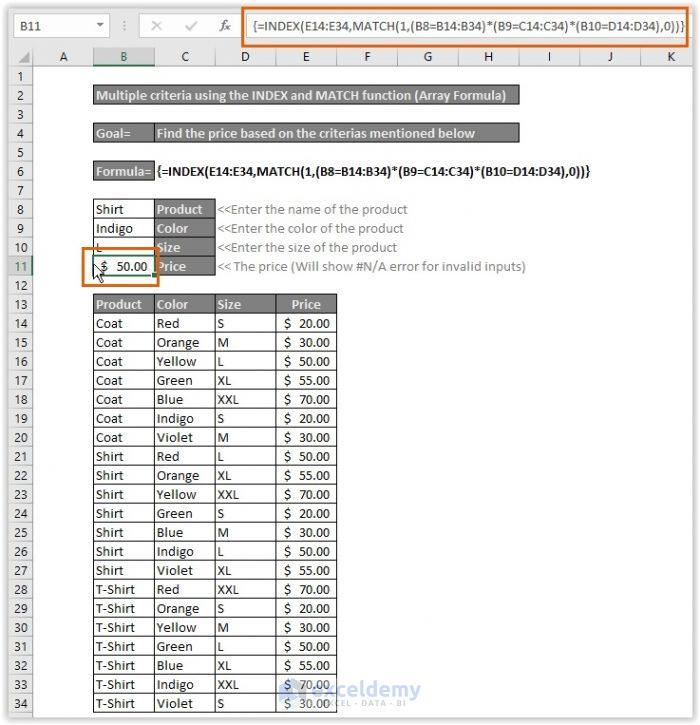Click into the formula bar text
700x725 pixels.
[x=466, y=26]
